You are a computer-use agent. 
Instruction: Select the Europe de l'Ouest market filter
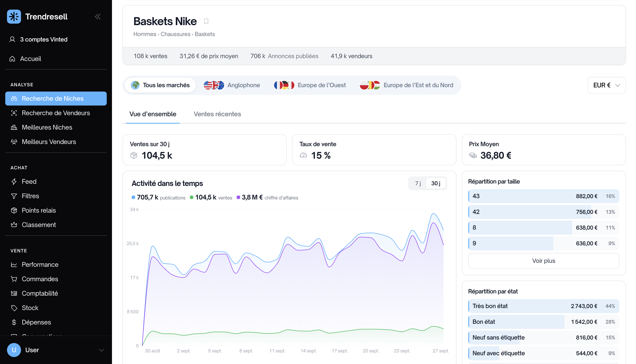point(310,85)
